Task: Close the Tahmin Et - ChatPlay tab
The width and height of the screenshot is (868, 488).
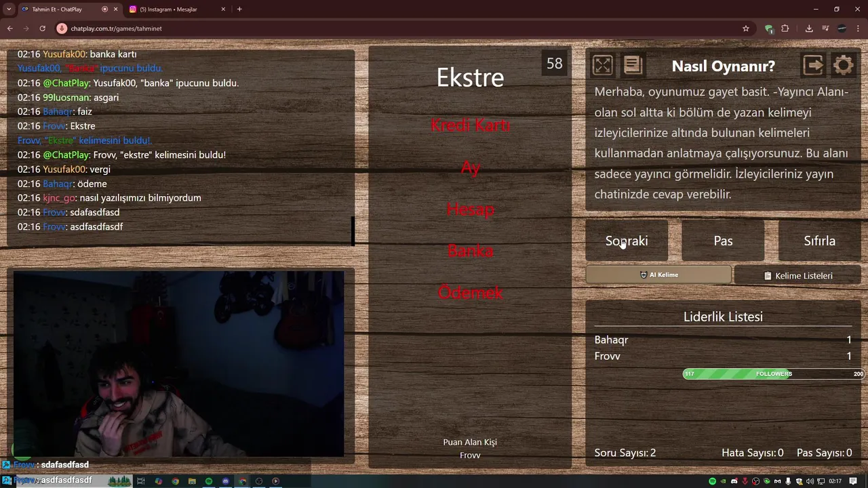Action: coord(116,9)
